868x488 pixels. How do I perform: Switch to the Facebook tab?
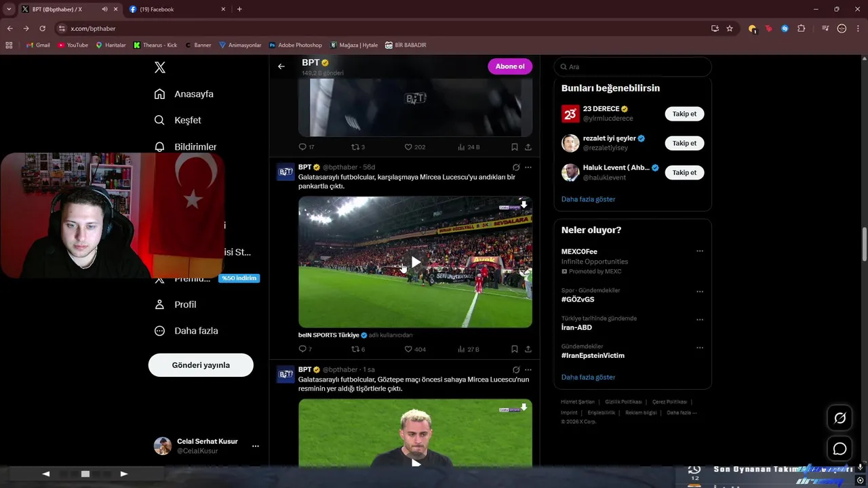176,9
